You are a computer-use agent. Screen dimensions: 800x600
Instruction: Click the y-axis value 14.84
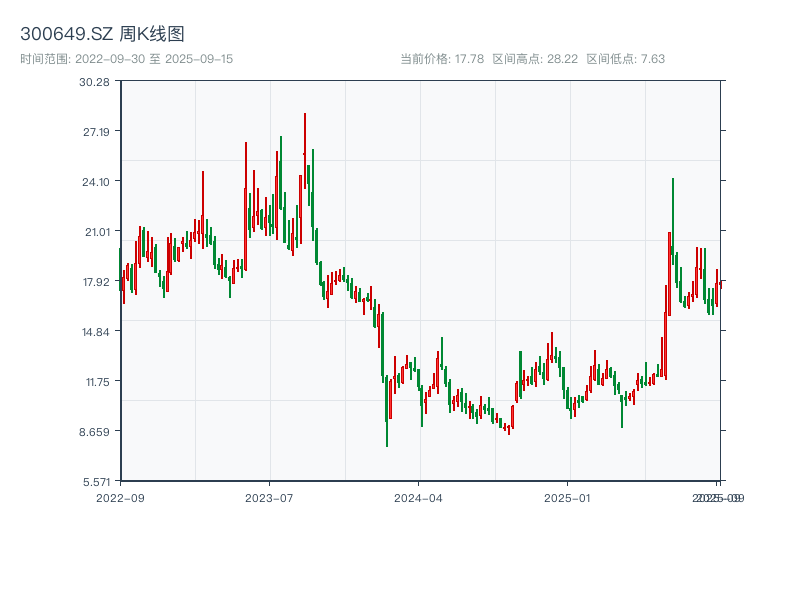[96, 332]
